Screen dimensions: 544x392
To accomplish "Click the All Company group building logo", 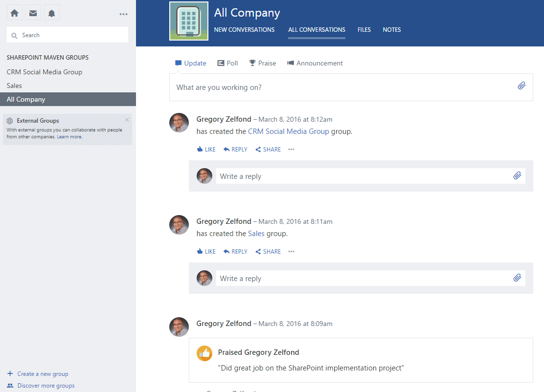I will pyautogui.click(x=189, y=21).
